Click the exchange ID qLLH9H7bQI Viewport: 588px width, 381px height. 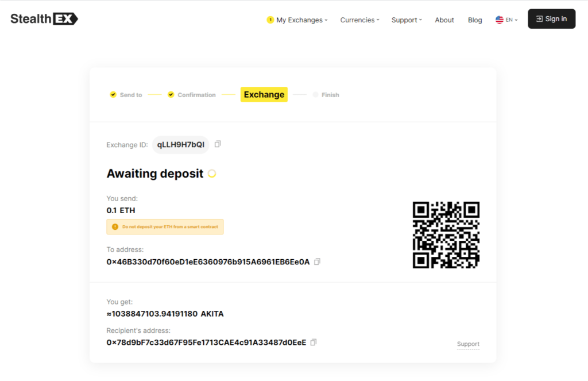tap(181, 144)
